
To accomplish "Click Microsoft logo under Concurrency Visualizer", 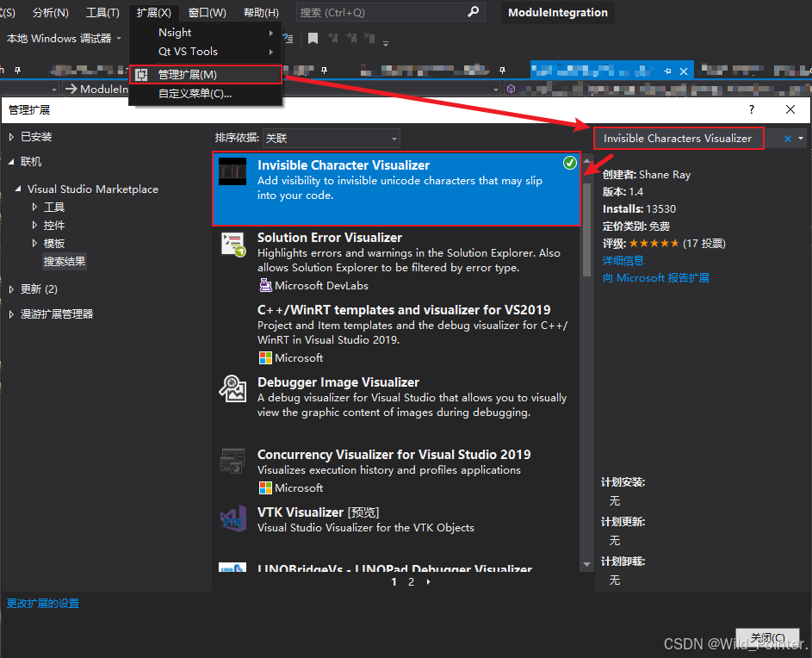I will pyautogui.click(x=265, y=487).
